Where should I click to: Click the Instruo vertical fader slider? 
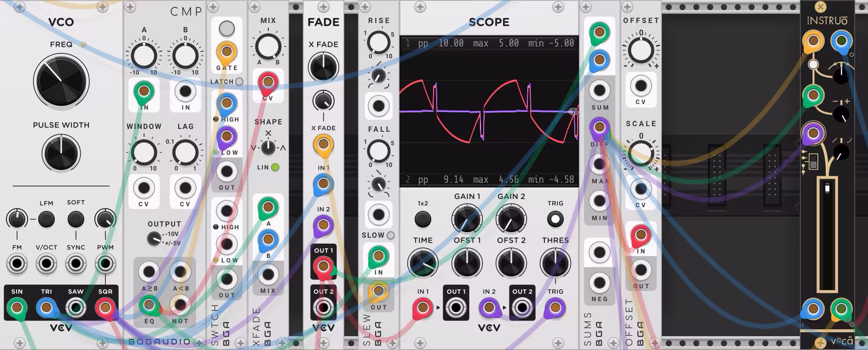[827, 235]
